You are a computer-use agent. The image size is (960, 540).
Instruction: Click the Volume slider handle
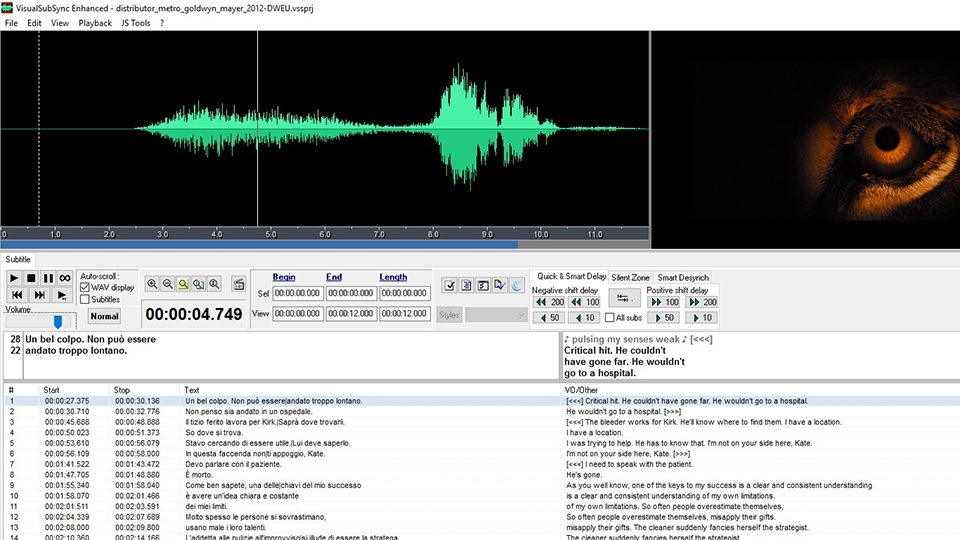coord(58,321)
